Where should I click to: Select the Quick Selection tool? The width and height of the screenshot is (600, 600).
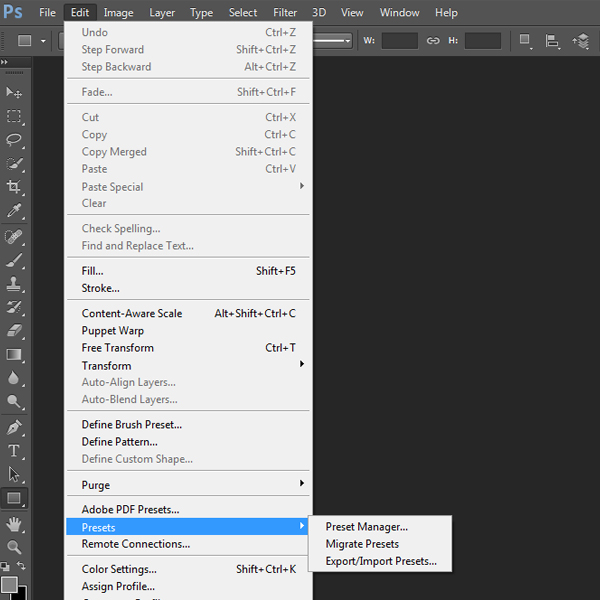tap(14, 164)
